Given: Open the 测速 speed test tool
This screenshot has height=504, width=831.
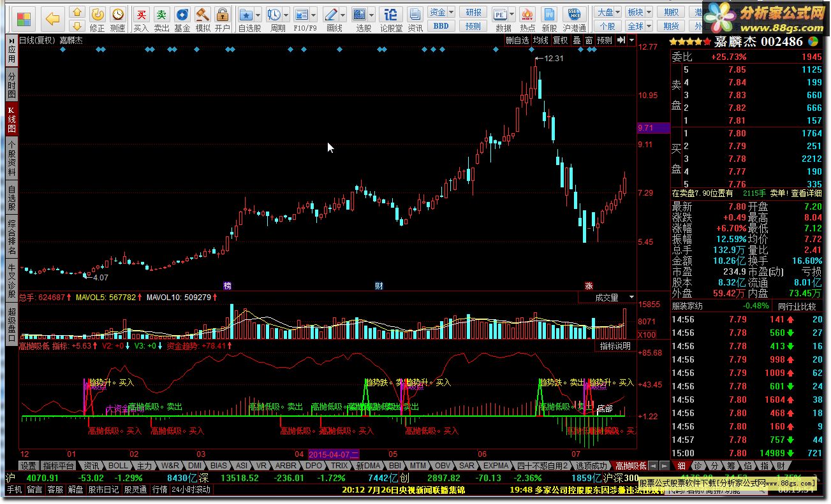Looking at the screenshot, I should 118,19.
